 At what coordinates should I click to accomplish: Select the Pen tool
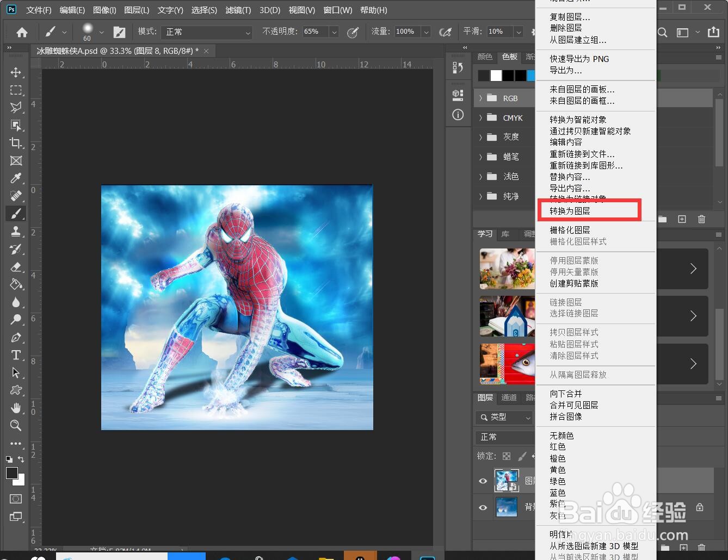16,337
